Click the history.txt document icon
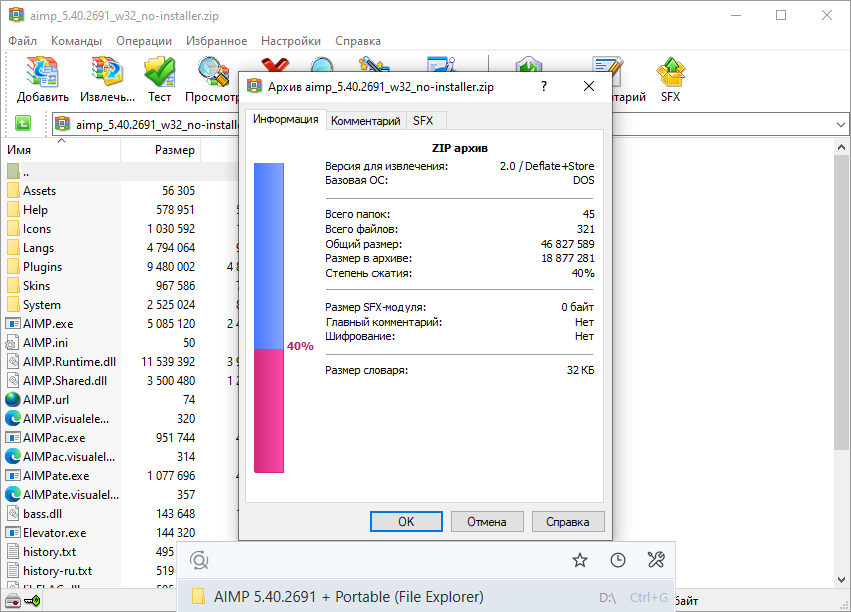Screen dimensions: 851x612 (13, 551)
